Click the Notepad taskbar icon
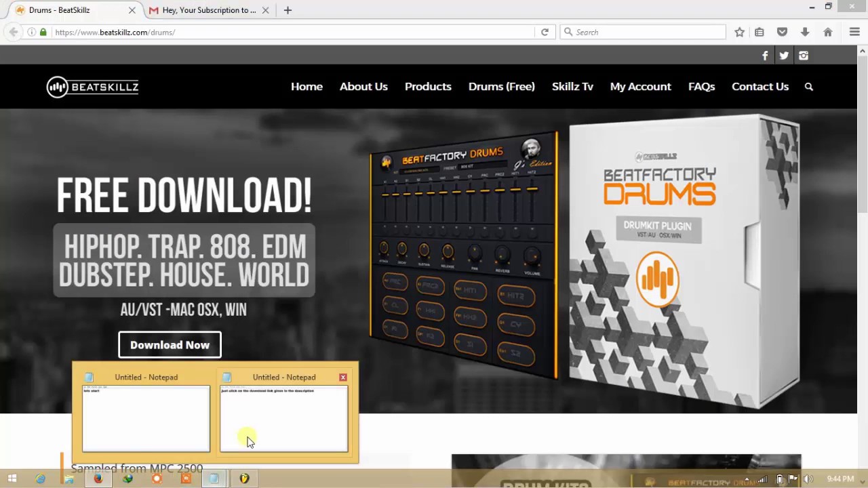 pyautogui.click(x=214, y=479)
